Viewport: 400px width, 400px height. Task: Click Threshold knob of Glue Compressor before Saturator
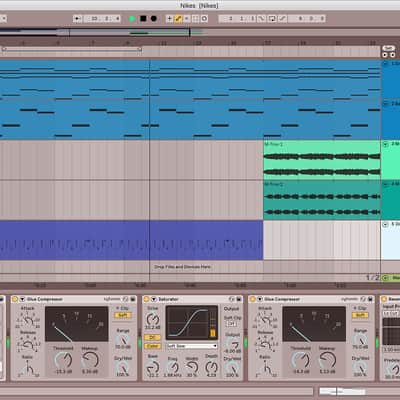63,360
